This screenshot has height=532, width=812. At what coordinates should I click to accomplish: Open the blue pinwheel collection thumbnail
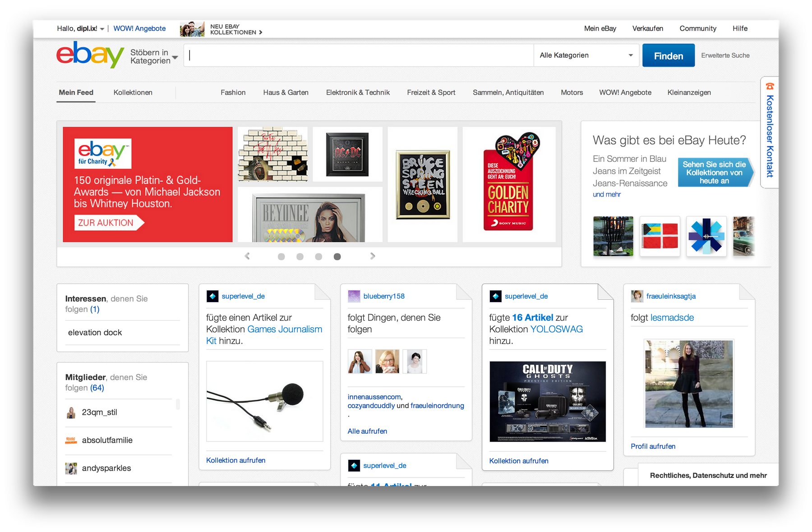(706, 236)
